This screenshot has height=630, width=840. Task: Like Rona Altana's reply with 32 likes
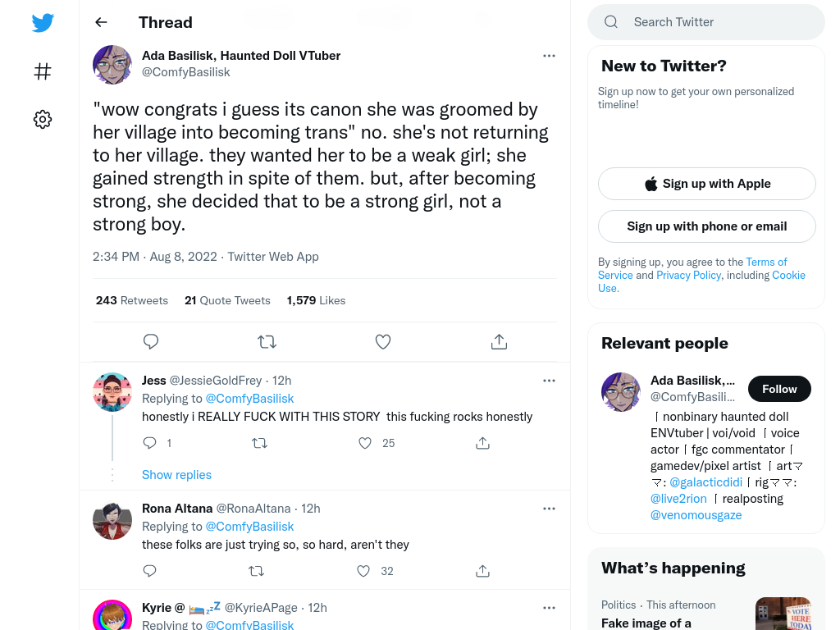tap(363, 571)
